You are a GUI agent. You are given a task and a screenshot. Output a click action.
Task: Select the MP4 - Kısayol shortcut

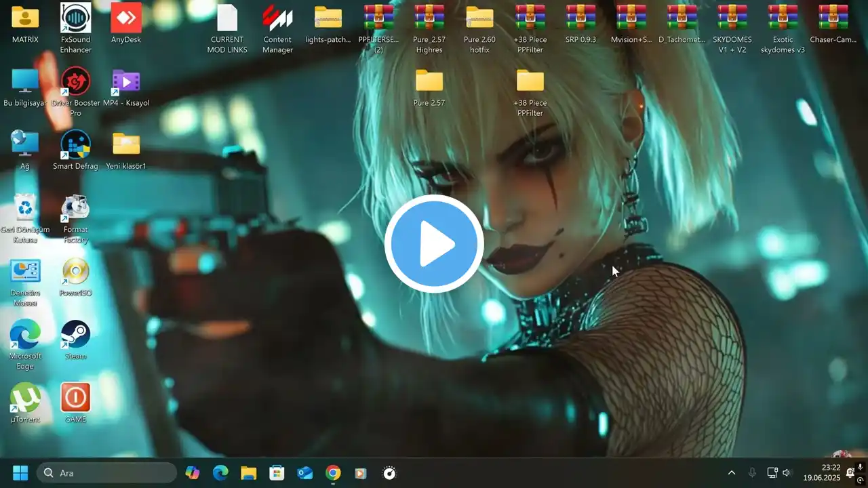126,81
